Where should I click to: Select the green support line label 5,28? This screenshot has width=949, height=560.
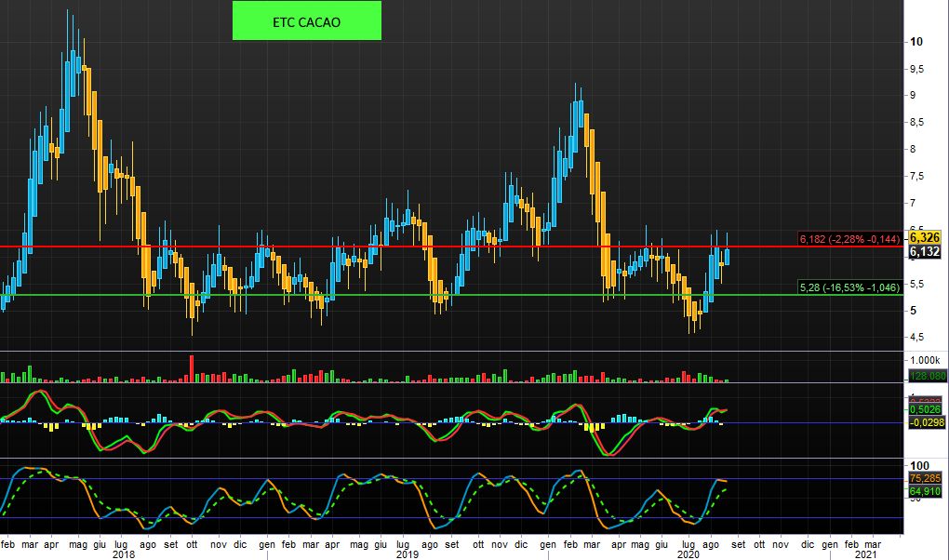[850, 287]
